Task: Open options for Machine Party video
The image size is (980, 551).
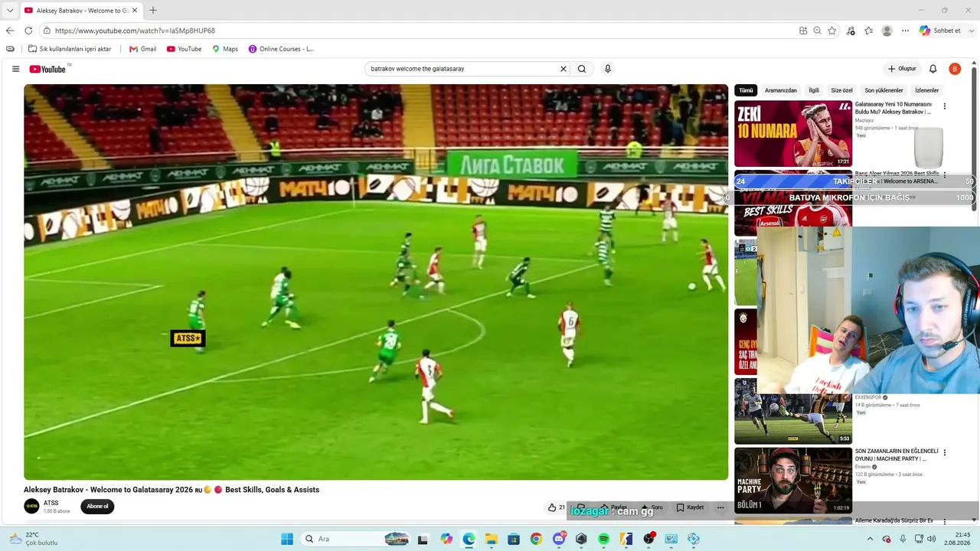Action: [945, 452]
